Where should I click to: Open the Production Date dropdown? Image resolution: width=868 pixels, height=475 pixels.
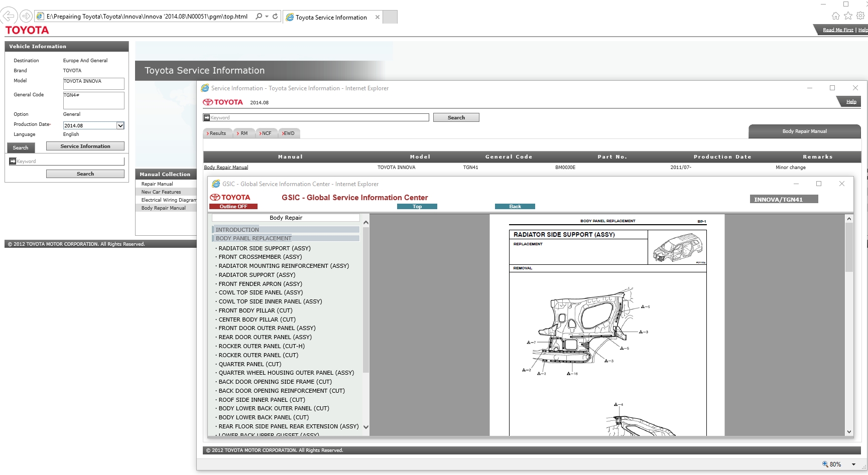coord(120,125)
